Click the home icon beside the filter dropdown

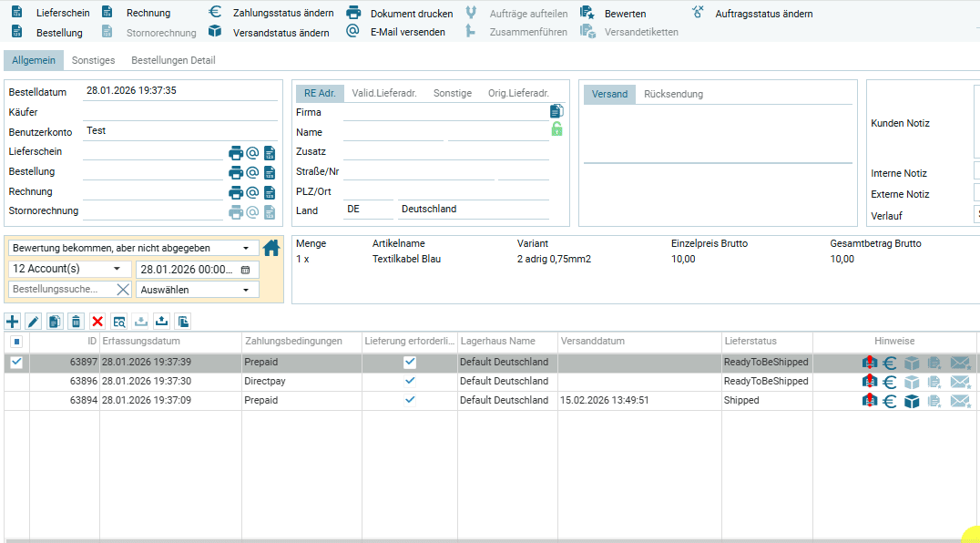tap(271, 248)
